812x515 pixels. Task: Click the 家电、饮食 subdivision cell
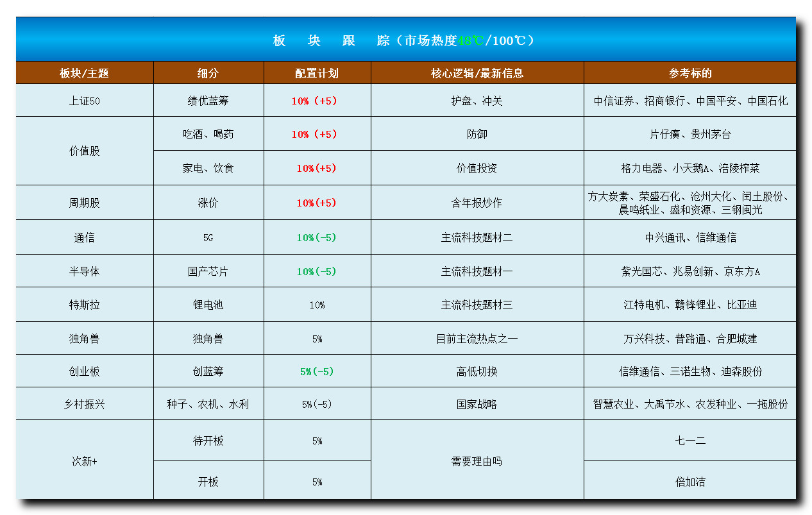pyautogui.click(x=208, y=168)
